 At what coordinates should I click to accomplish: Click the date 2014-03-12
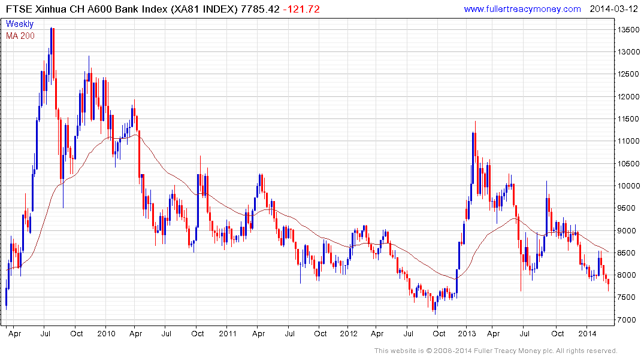click(613, 9)
